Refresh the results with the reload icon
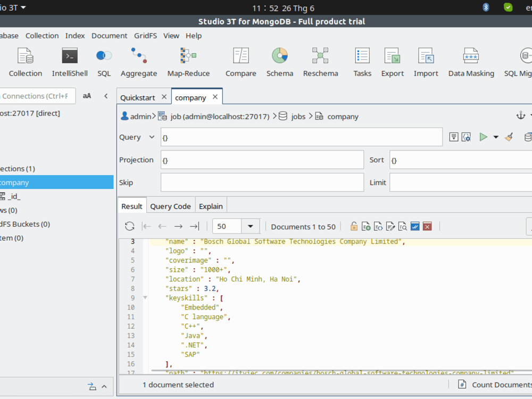The height and width of the screenshot is (399, 532). [x=130, y=226]
